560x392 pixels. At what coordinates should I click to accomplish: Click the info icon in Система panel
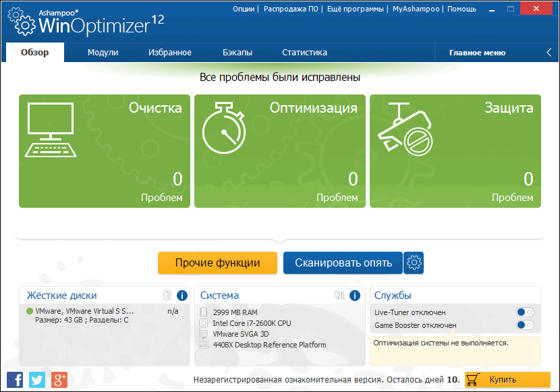click(x=355, y=296)
